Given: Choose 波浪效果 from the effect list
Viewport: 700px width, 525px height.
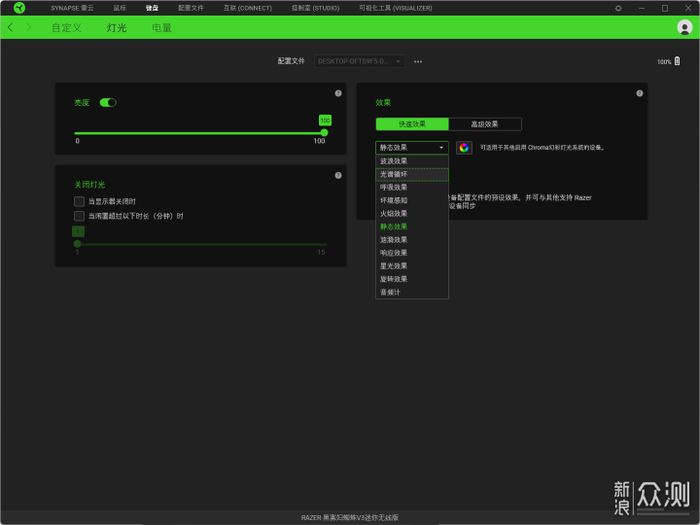Looking at the screenshot, I should tap(412, 161).
